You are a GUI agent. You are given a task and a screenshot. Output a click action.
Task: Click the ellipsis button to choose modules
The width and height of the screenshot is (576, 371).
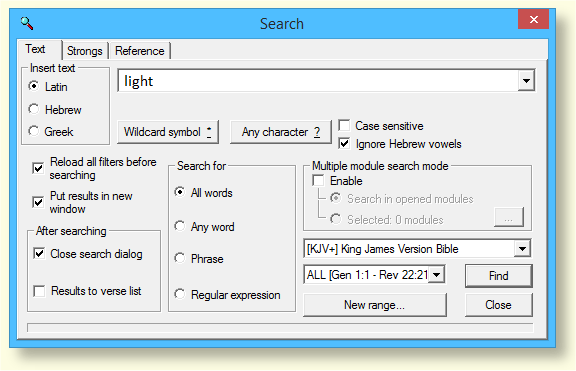tap(509, 217)
